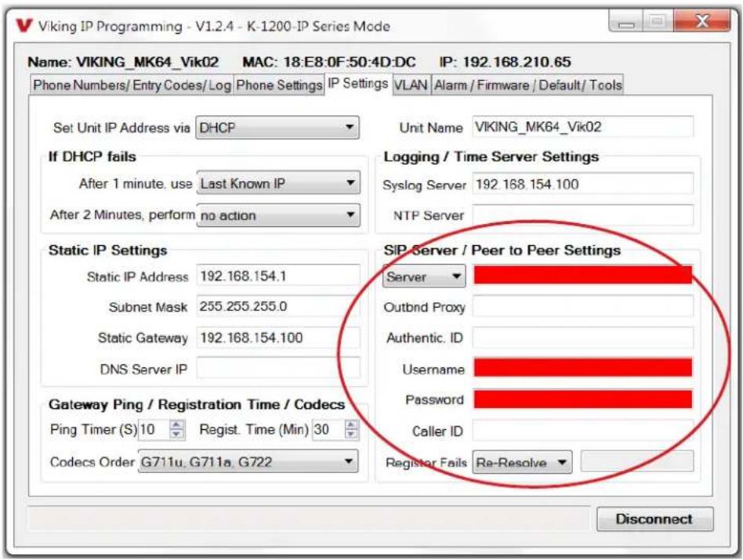
Task: Increase the Ping Timer value
Action: (x=177, y=425)
